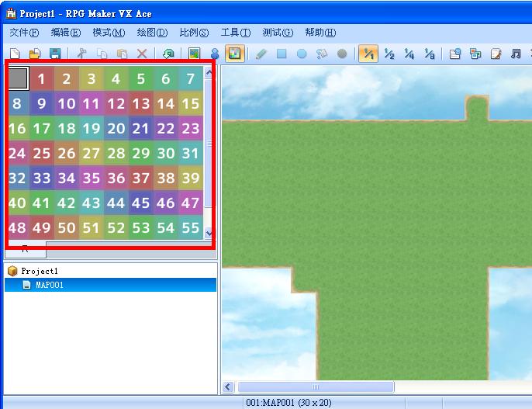532x409 pixels.
Task: Set map zoom to 1/2 scale
Action: [x=389, y=54]
